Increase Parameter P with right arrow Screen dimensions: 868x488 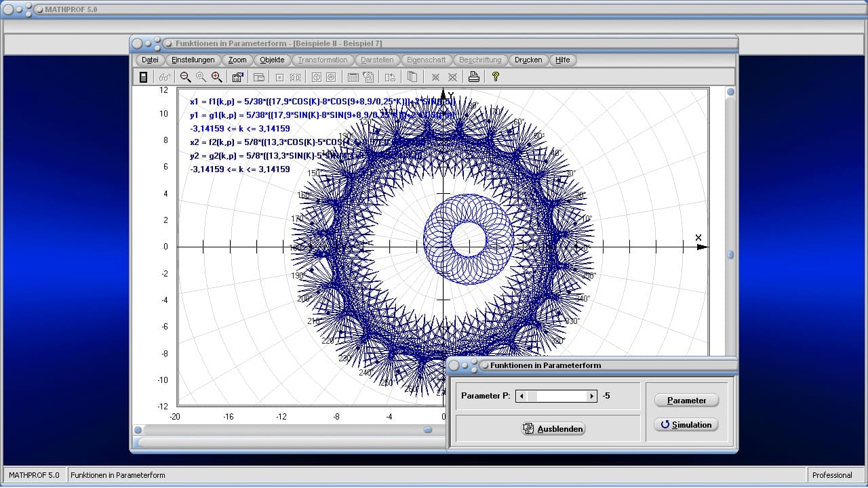[591, 396]
